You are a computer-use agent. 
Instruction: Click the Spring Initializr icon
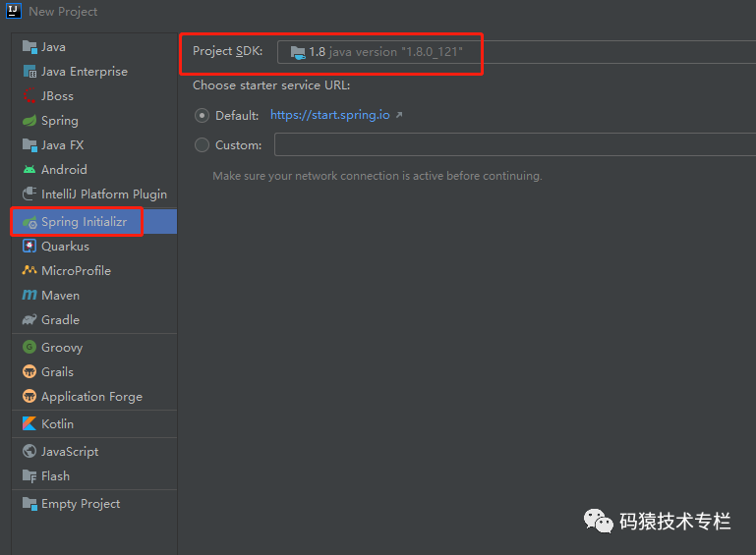[x=29, y=222]
